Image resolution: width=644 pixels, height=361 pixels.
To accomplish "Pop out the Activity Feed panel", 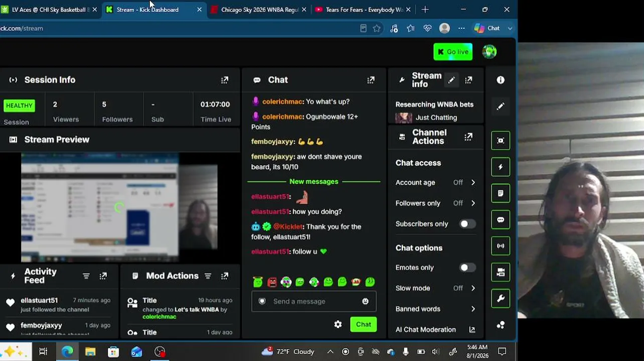I will tap(103, 276).
